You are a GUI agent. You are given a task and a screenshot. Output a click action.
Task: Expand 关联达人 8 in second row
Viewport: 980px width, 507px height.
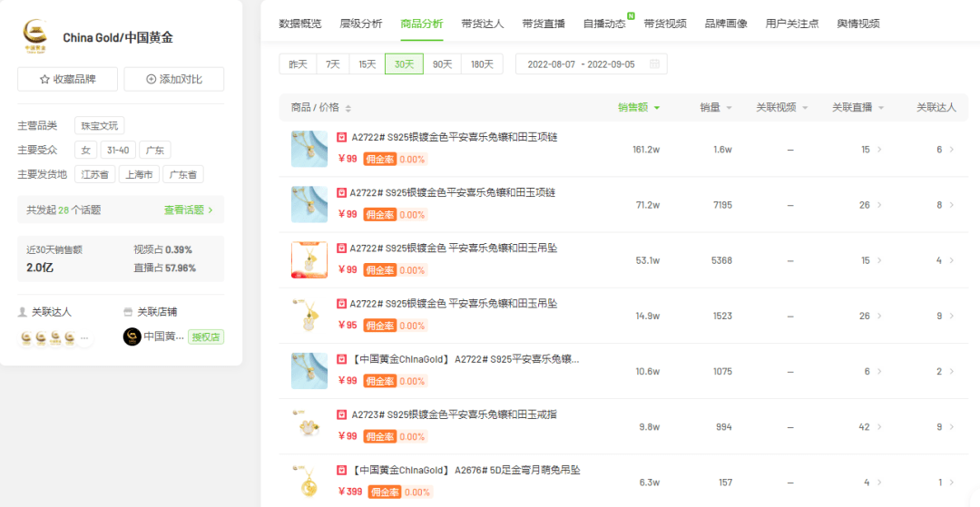pos(945,205)
